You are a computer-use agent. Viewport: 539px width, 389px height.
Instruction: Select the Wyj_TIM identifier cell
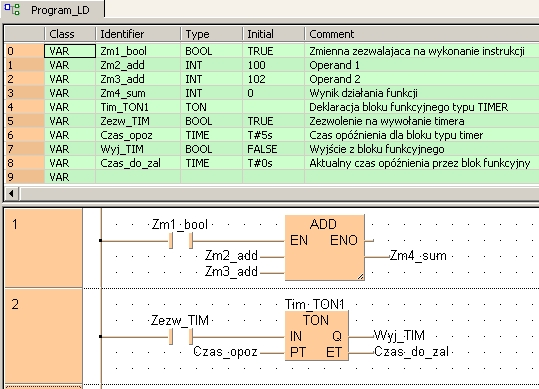coord(138,149)
